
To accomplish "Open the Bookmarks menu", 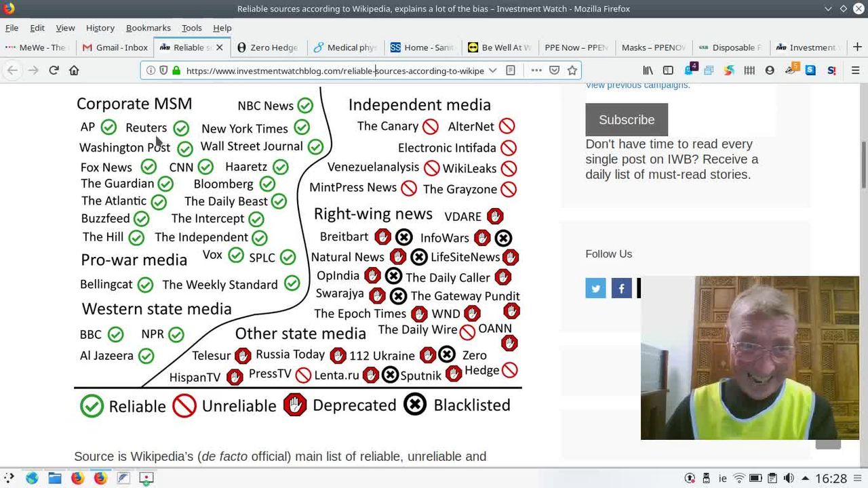I will 148,28.
